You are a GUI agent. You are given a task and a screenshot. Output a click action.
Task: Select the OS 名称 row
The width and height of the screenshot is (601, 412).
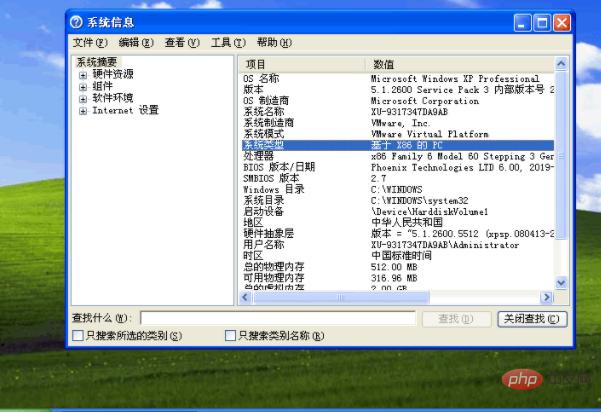pos(398,79)
